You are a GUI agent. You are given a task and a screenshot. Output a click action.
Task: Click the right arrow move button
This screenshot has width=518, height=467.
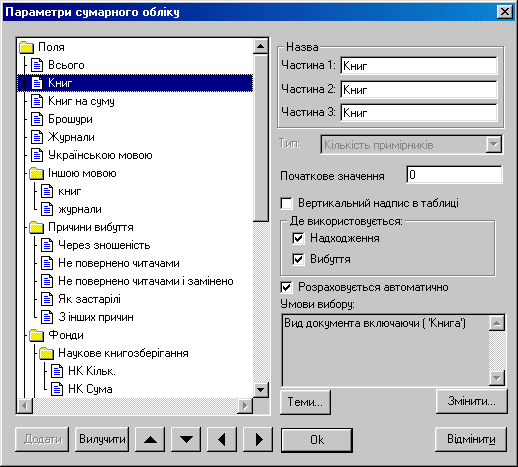258,440
